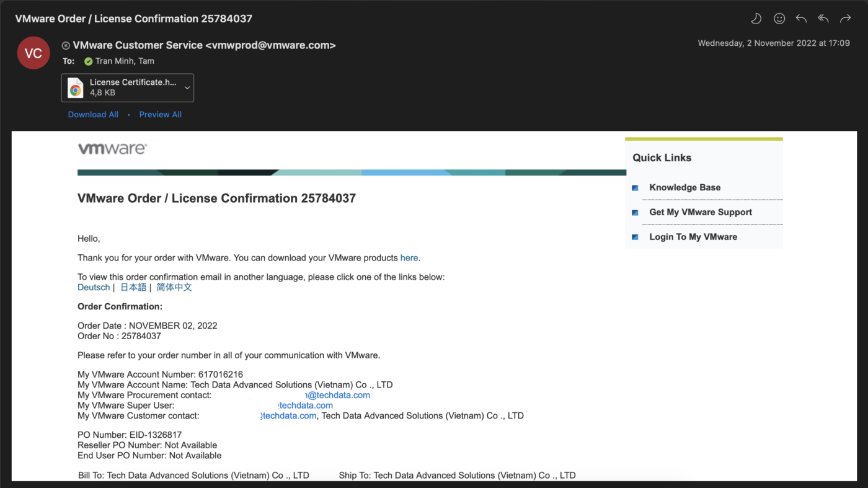Open the License Certificate attachment file icon

[x=76, y=87]
